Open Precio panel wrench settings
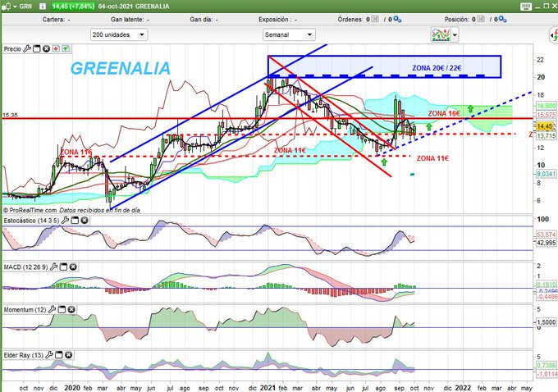The width and height of the screenshot is (558, 392). (27, 48)
